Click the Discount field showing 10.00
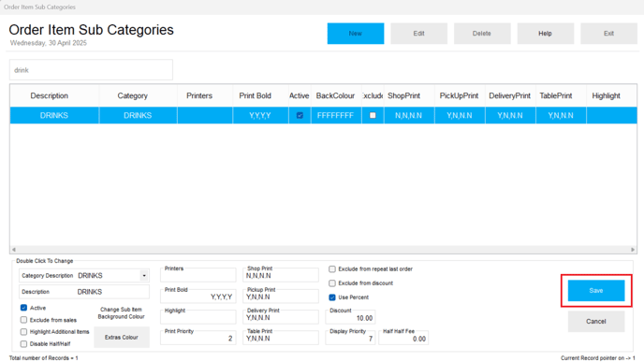This screenshot has height=362, width=644. point(350,317)
